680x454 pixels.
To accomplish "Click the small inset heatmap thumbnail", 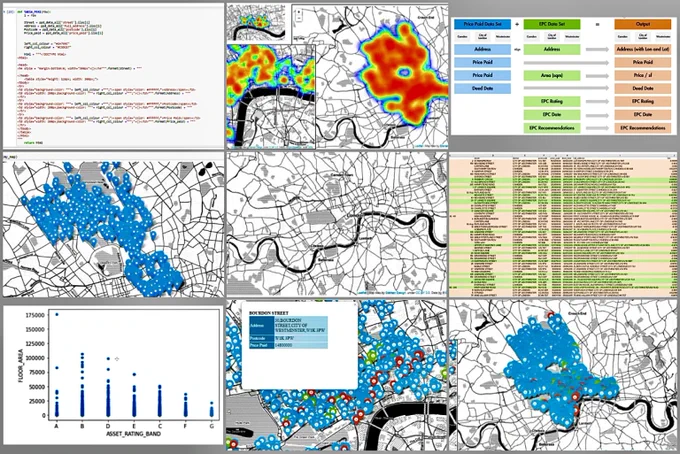I will [257, 23].
